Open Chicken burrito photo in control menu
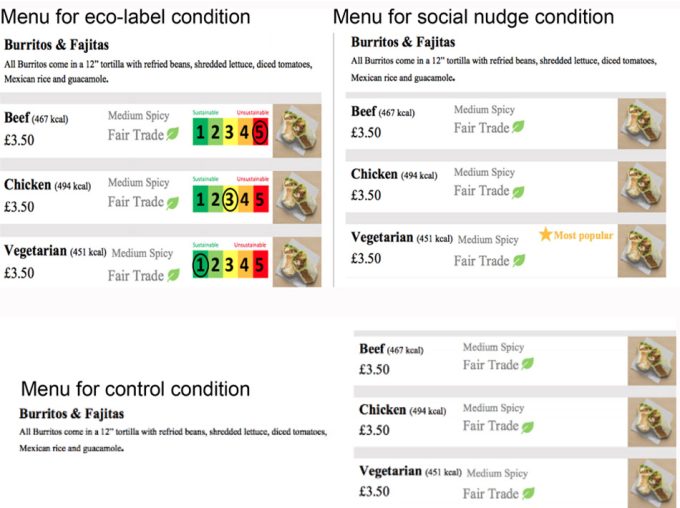 [x=651, y=421]
